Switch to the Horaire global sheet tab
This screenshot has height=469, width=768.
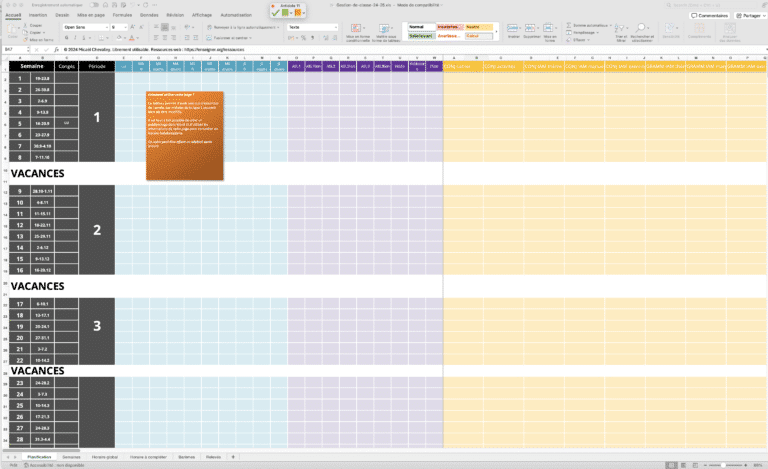point(105,457)
